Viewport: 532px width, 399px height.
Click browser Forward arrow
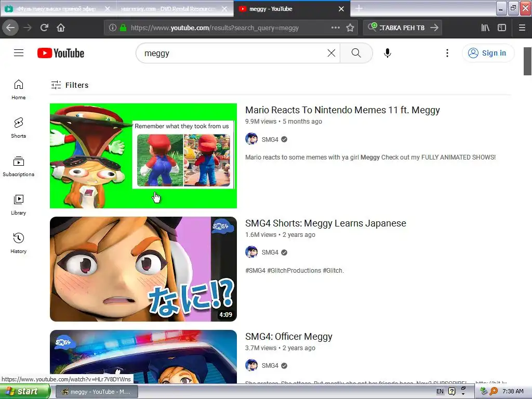tap(28, 28)
